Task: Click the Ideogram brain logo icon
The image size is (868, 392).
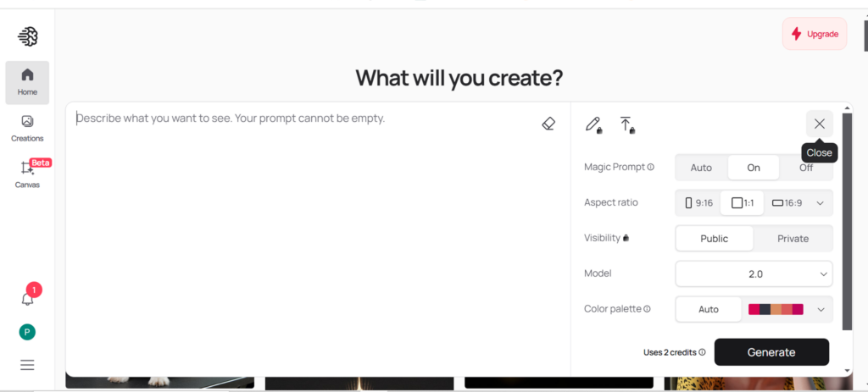Action: [x=28, y=36]
